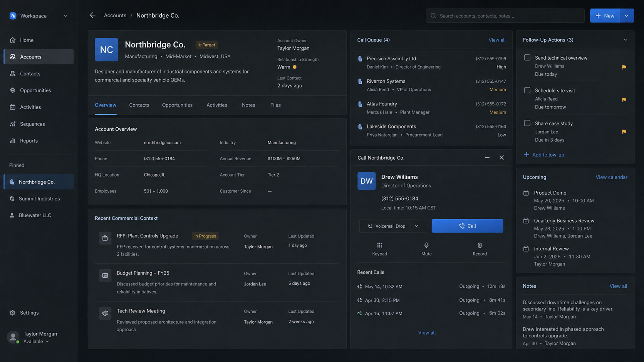Image resolution: width=644 pixels, height=362 pixels.
Task: Check Schedule site visit follow-up
Action: (x=527, y=90)
